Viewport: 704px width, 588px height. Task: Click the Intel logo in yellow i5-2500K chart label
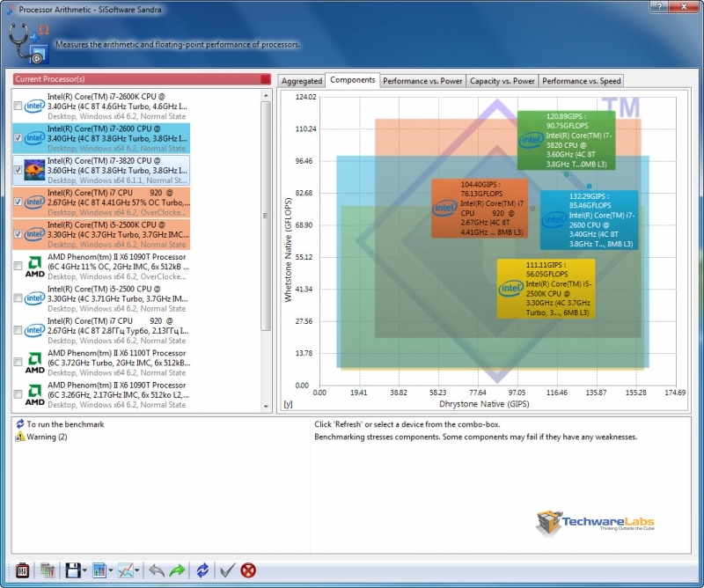[x=511, y=289]
